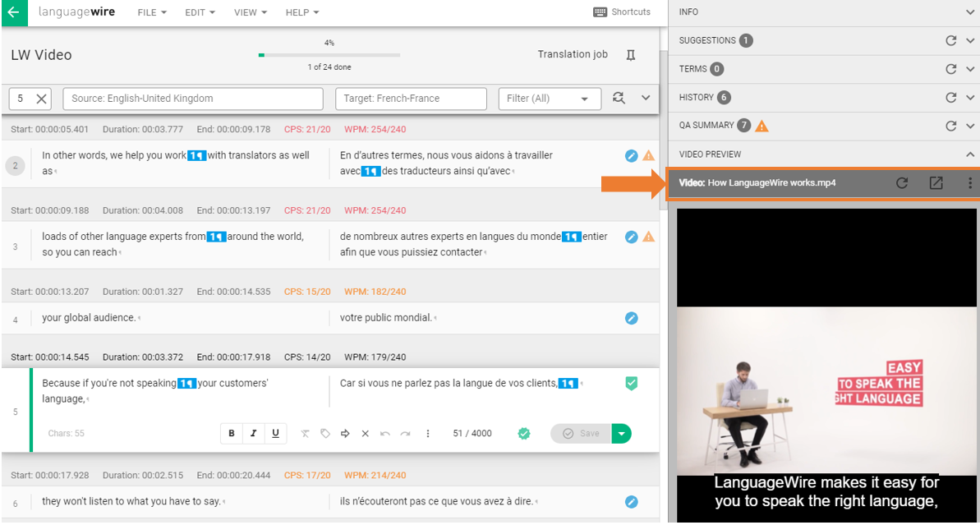Expand the QA SUMMARY panel
This screenshot has width=980, height=525.
[969, 126]
